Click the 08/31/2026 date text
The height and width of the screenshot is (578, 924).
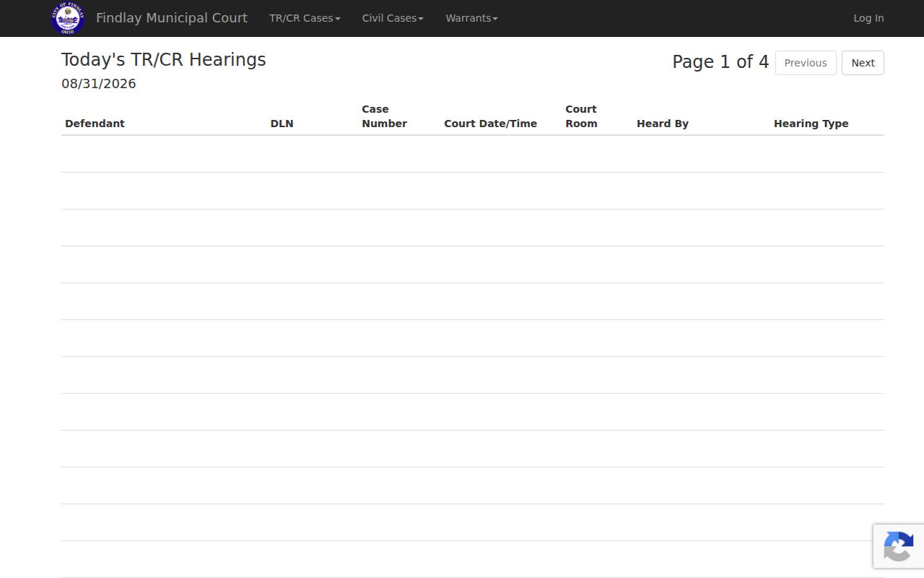click(x=99, y=84)
